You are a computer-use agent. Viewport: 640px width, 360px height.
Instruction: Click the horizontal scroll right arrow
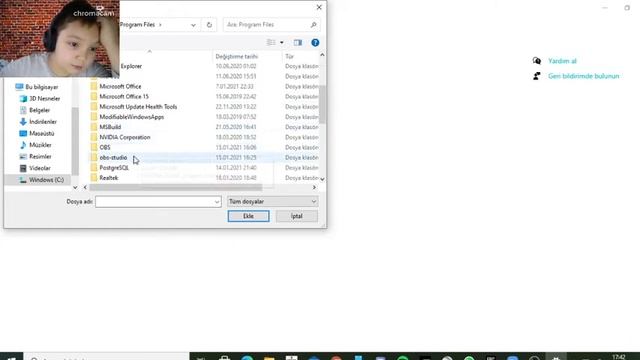coord(314,187)
